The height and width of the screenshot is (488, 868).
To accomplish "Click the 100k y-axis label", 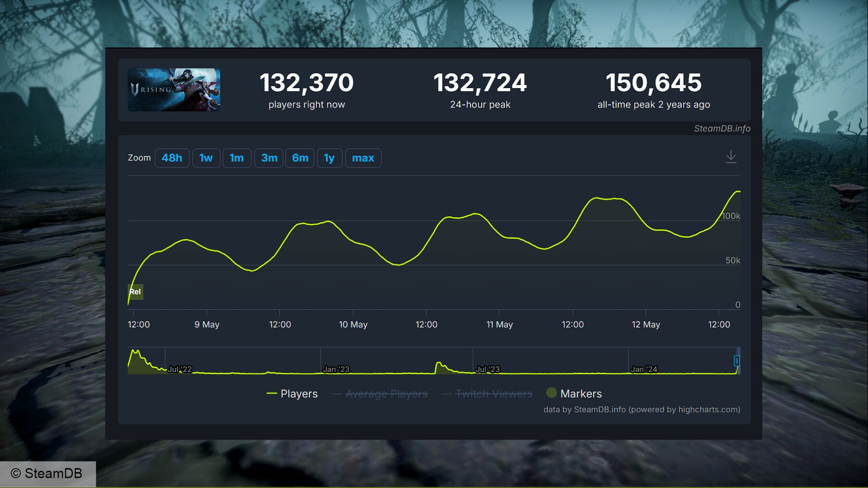I will (731, 216).
